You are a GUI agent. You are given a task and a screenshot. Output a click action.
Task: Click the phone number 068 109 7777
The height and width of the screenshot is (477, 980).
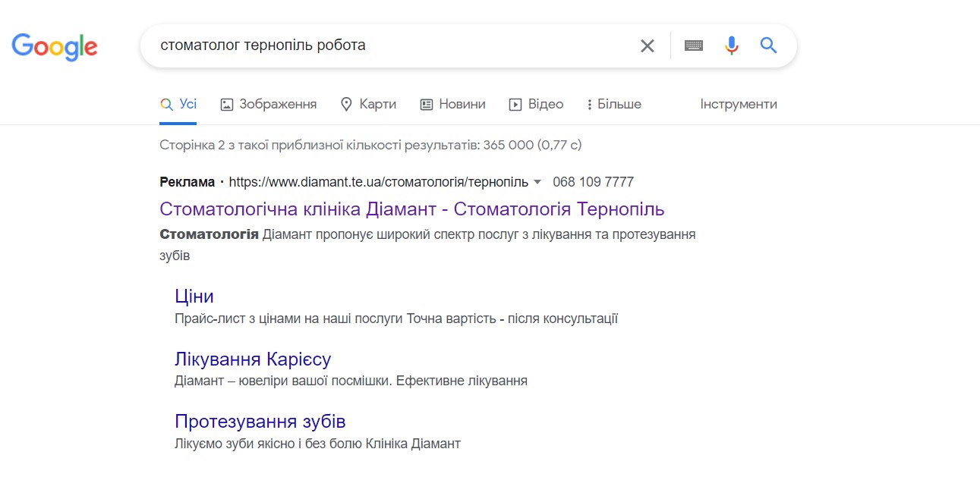[594, 182]
